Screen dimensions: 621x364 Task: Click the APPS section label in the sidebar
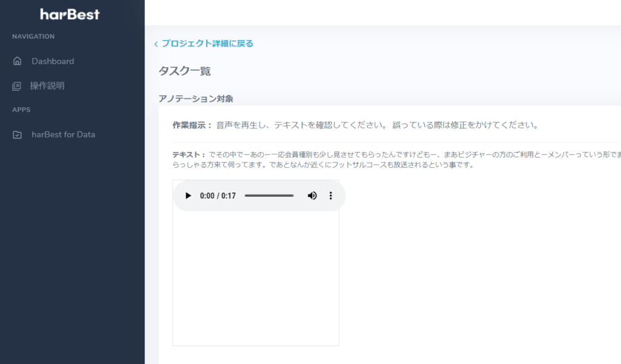(x=21, y=110)
